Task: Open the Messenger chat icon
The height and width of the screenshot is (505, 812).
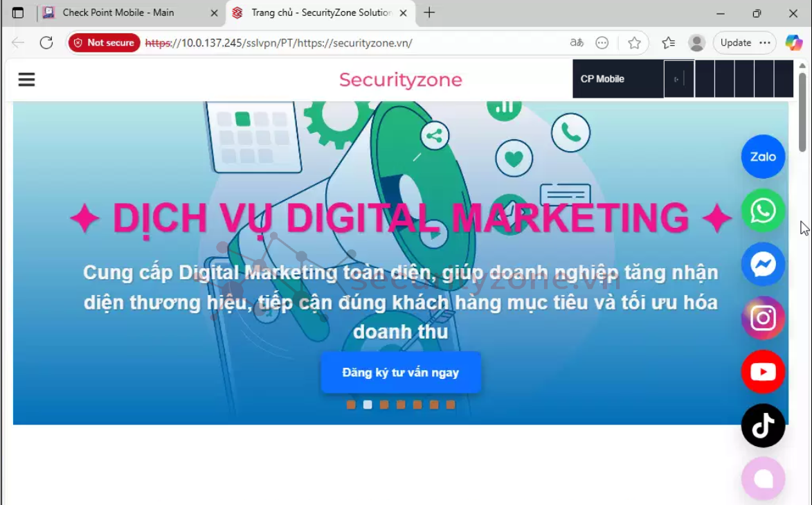Action: pyautogui.click(x=763, y=265)
